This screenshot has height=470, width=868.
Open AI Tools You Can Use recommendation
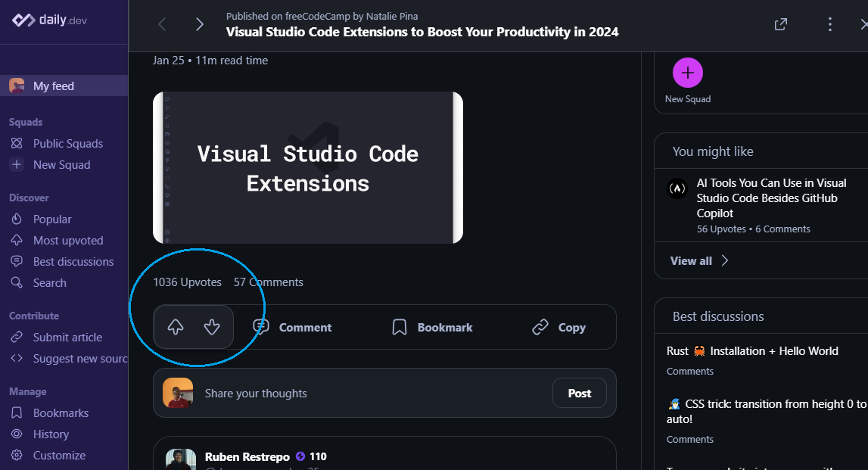[x=771, y=198]
